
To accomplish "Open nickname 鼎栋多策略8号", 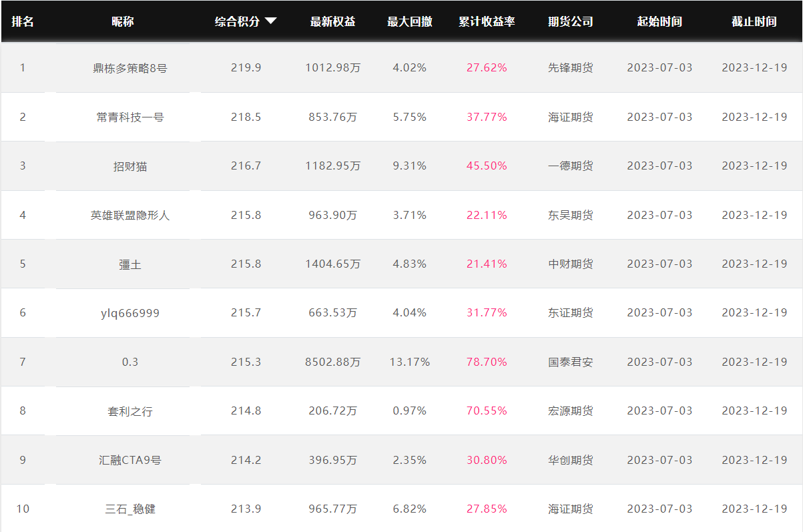I will [x=130, y=68].
